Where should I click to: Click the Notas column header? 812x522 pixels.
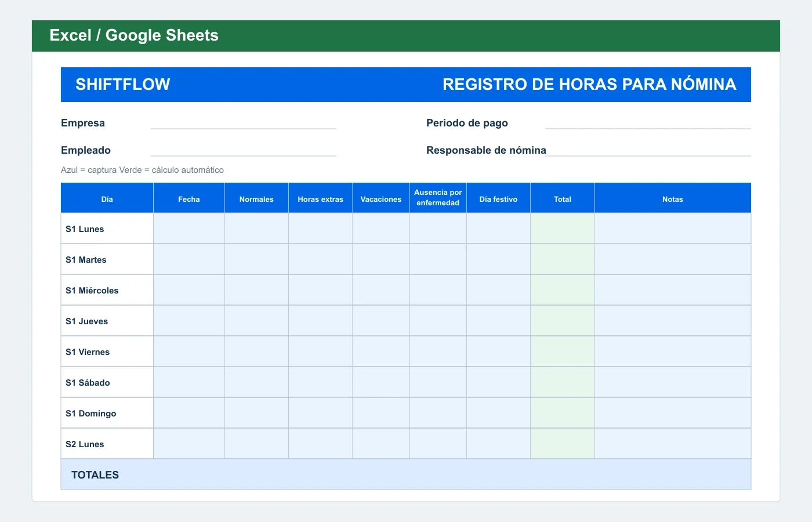[x=673, y=198]
